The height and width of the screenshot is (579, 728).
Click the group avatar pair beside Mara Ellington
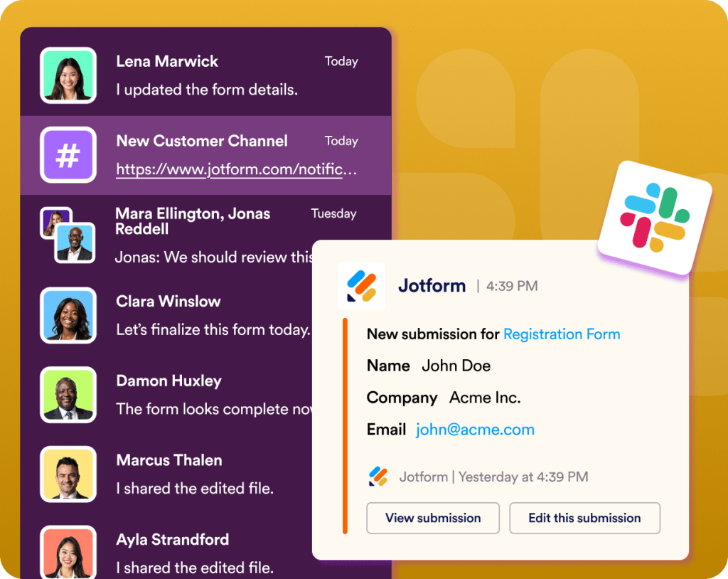point(68,235)
